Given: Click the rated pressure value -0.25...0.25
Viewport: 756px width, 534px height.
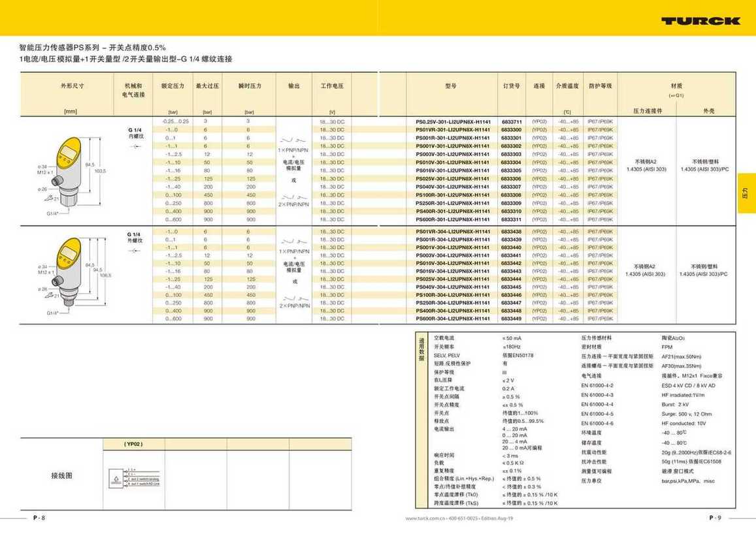Looking at the screenshot, I should (x=176, y=121).
